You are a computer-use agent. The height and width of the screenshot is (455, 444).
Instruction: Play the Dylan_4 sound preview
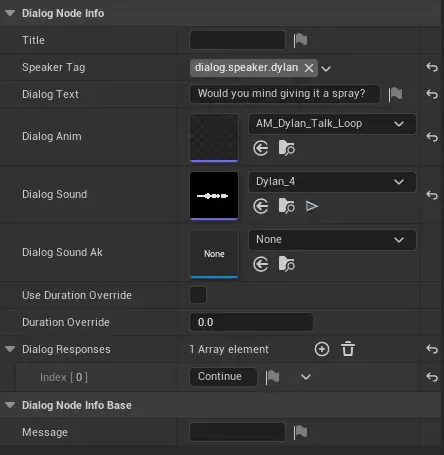(312, 206)
